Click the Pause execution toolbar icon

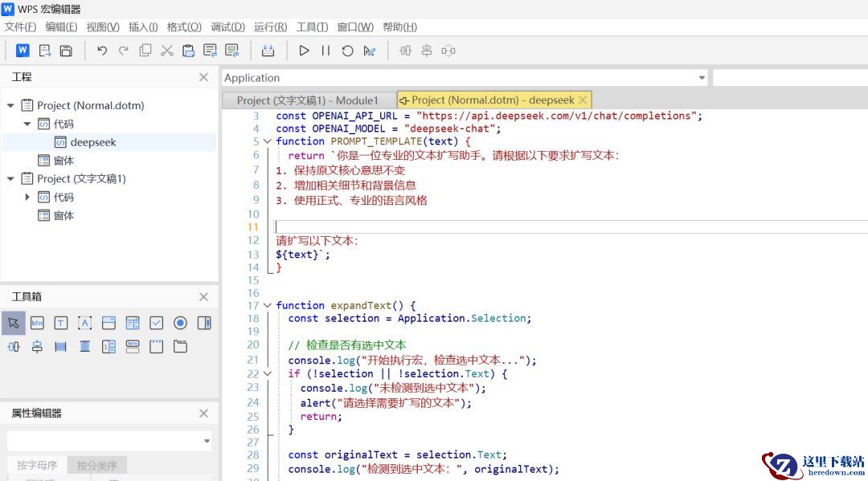[325, 51]
